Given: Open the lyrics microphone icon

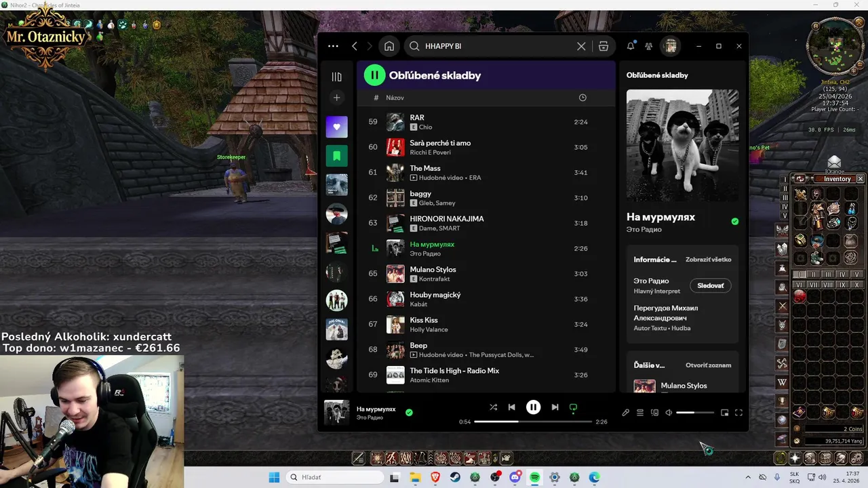Looking at the screenshot, I should click(x=625, y=412).
